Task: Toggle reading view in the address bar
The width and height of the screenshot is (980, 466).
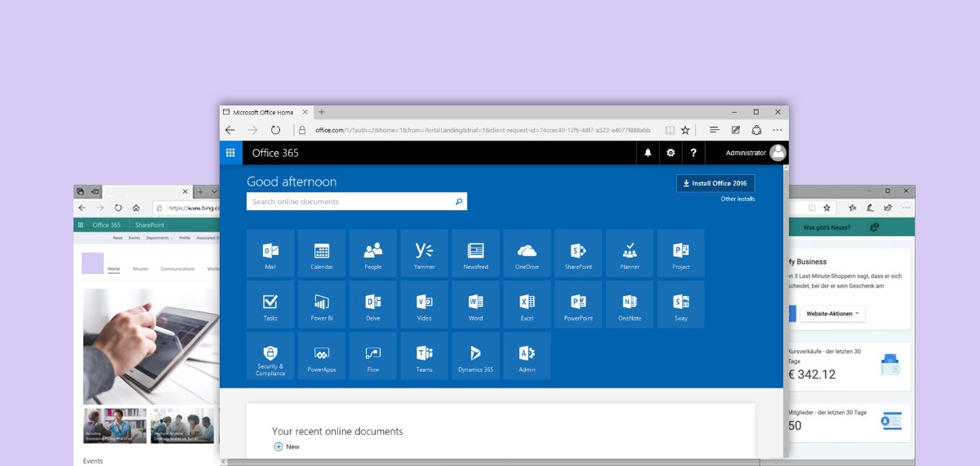Action: 670,130
